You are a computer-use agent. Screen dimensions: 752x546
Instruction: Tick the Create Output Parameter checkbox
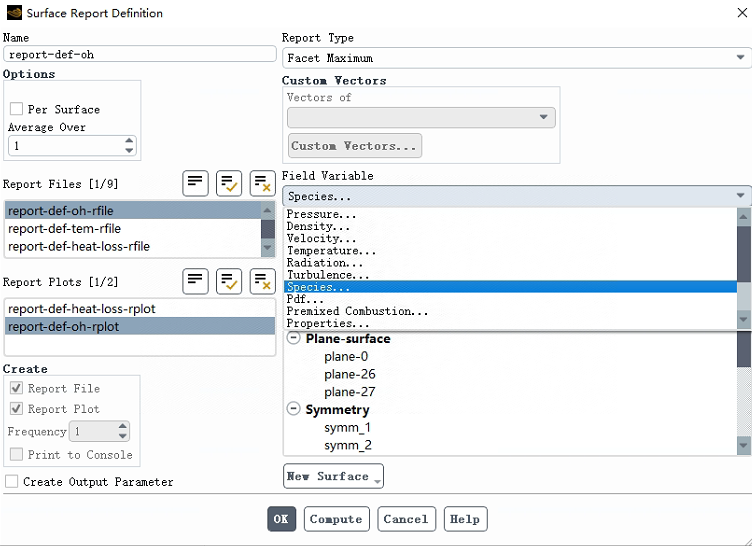pos(12,482)
